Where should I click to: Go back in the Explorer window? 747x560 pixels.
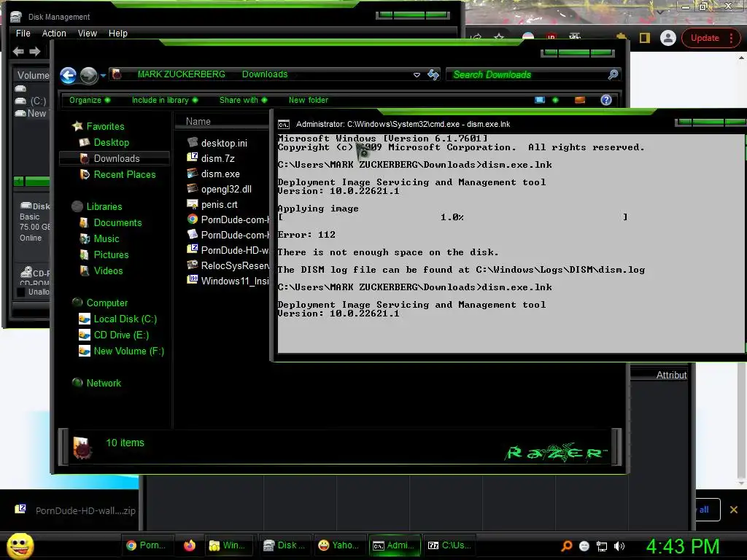click(x=68, y=75)
